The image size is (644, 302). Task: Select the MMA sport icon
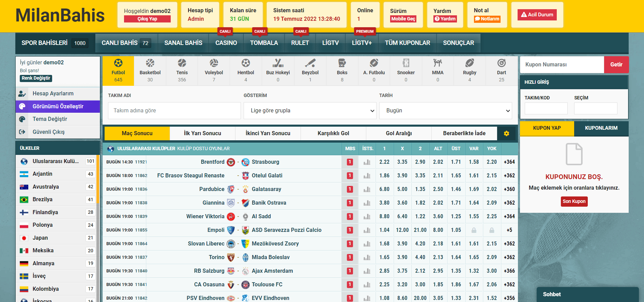pos(438,63)
